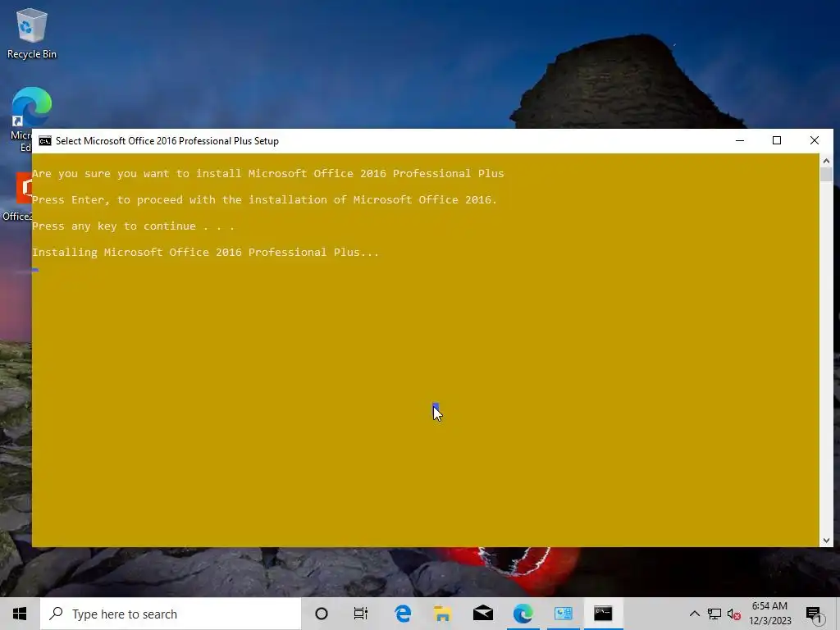Open the notification center icon
840x630 pixels.
813,614
